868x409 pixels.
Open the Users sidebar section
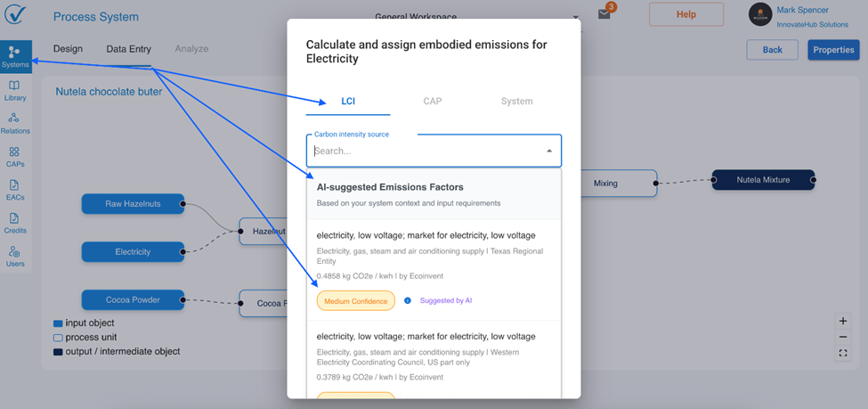click(15, 257)
